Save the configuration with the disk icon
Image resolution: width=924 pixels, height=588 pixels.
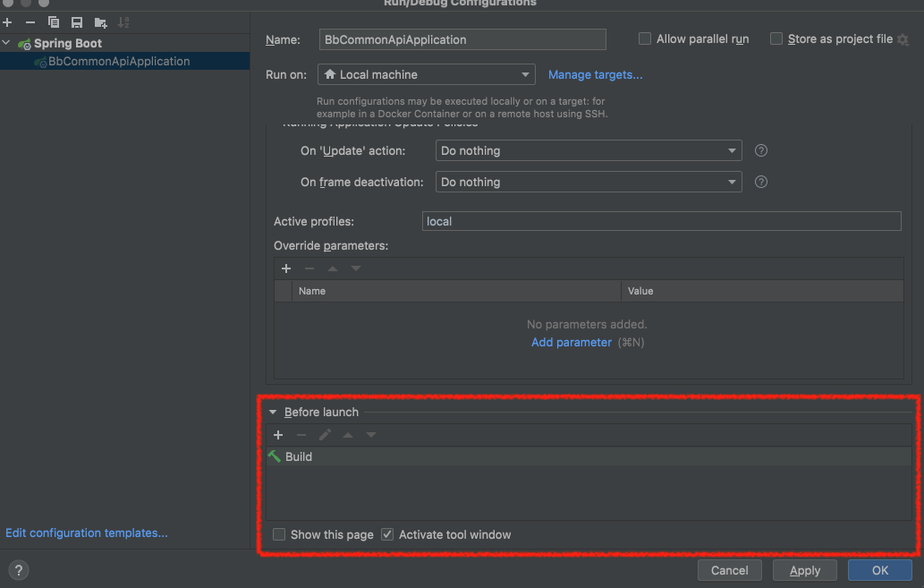point(77,22)
